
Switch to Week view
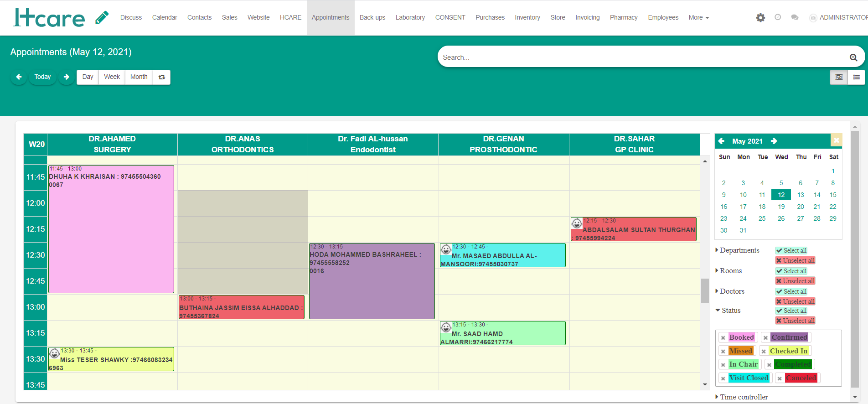click(112, 77)
